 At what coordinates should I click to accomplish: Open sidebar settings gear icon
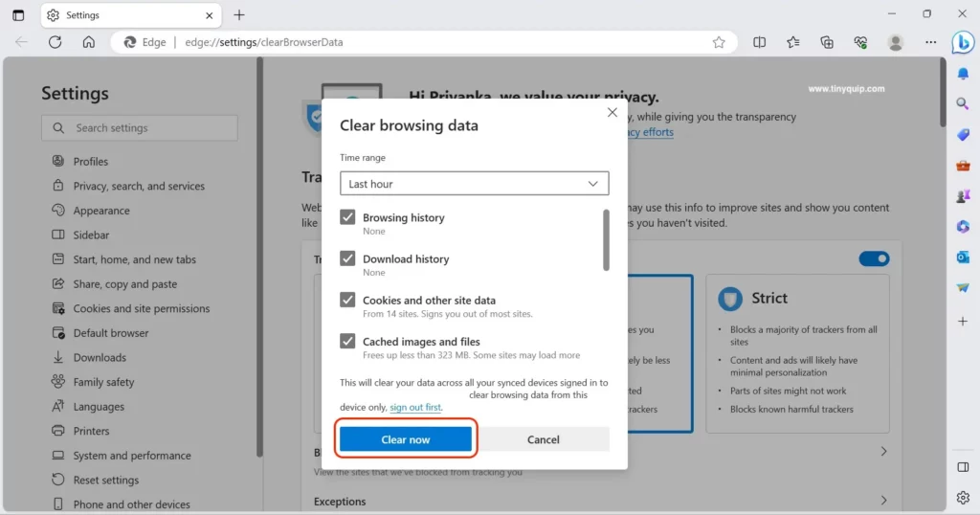tap(963, 498)
